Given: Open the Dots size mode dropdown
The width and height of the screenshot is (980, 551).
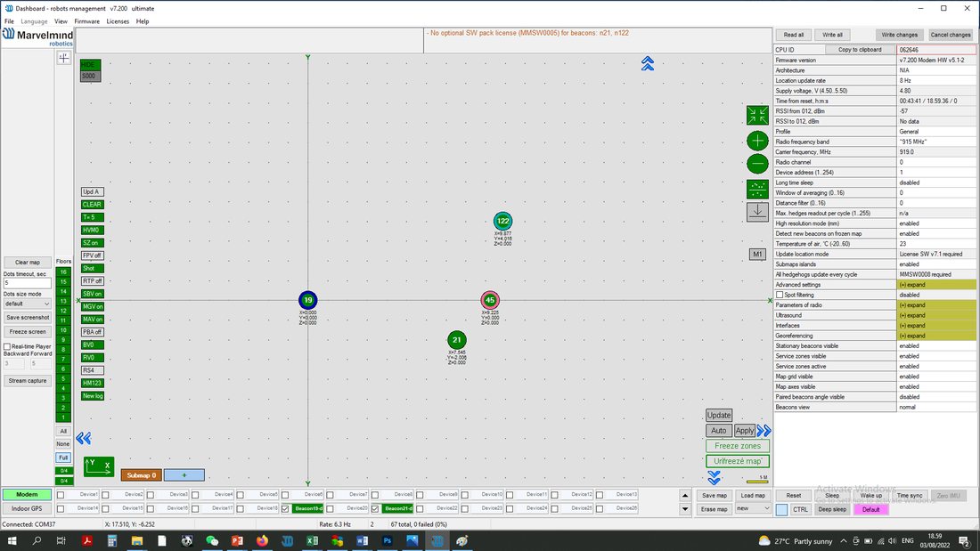Looking at the screenshot, I should click(27, 304).
